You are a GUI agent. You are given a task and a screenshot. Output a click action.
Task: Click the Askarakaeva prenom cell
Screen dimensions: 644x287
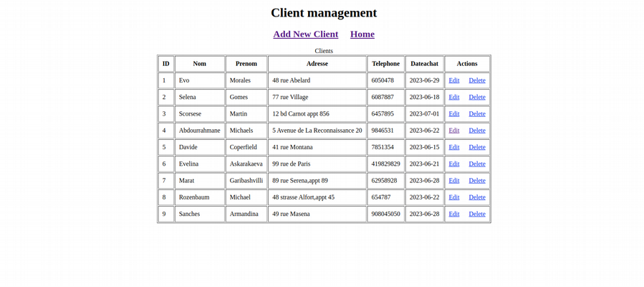[x=246, y=164]
